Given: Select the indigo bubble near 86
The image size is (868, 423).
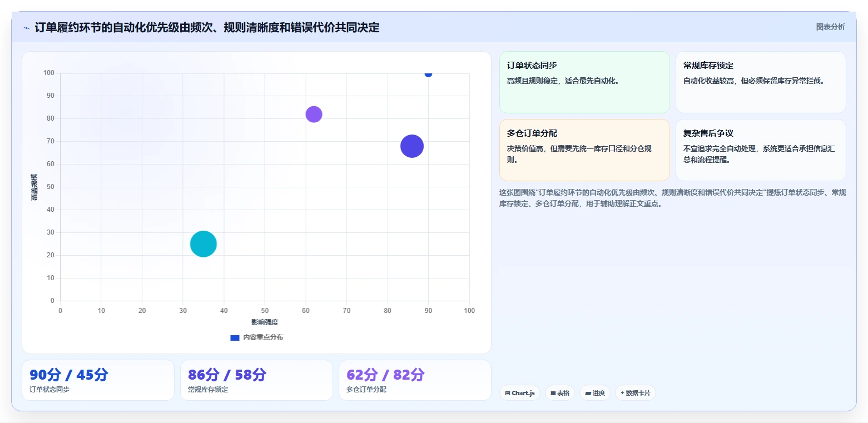Looking at the screenshot, I should (412, 146).
